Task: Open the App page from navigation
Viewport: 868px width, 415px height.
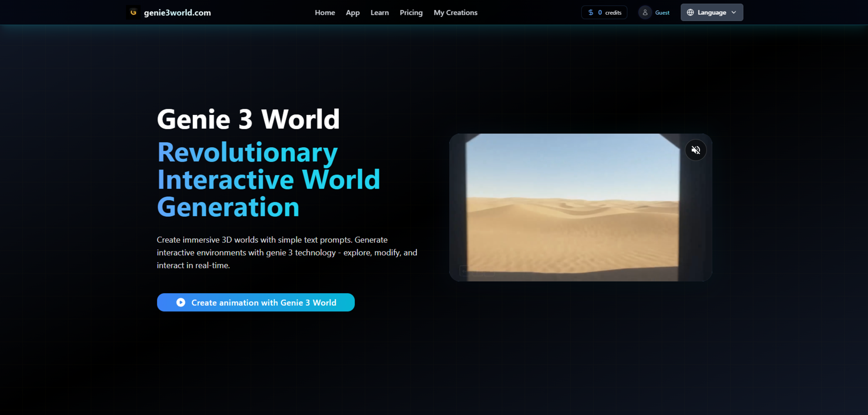Action: (x=352, y=12)
